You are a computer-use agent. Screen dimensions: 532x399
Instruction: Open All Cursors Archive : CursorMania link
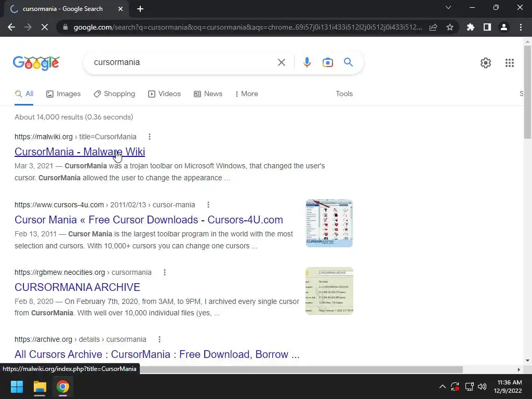pos(157,354)
